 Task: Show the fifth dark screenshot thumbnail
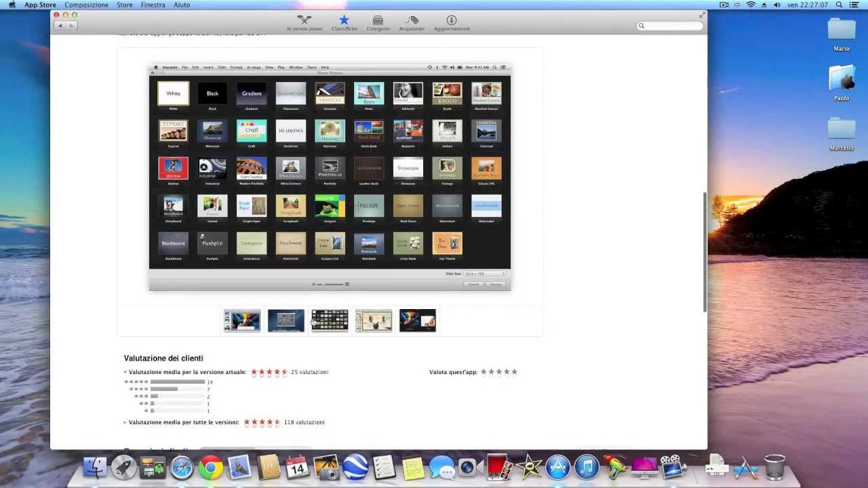(x=418, y=321)
